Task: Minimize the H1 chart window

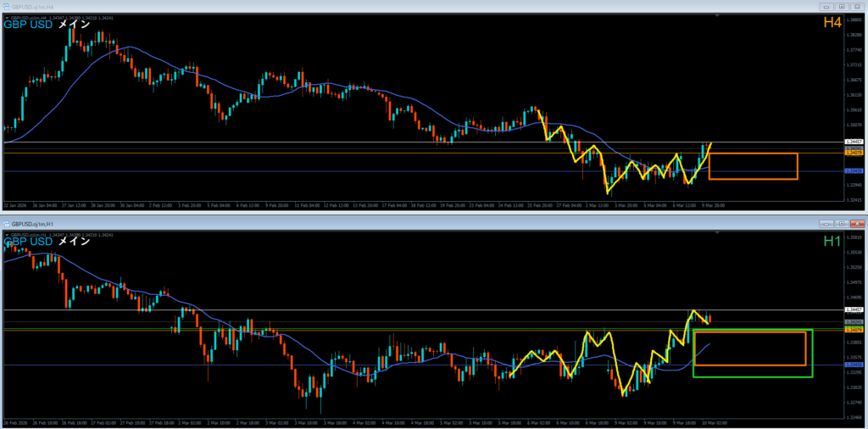Action: 826,224
